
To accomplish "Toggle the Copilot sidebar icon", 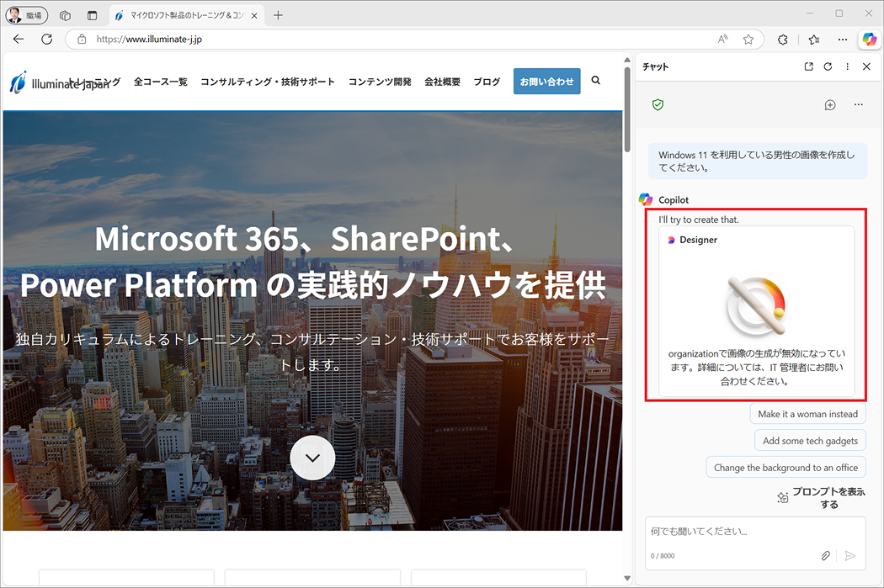I will (x=870, y=39).
